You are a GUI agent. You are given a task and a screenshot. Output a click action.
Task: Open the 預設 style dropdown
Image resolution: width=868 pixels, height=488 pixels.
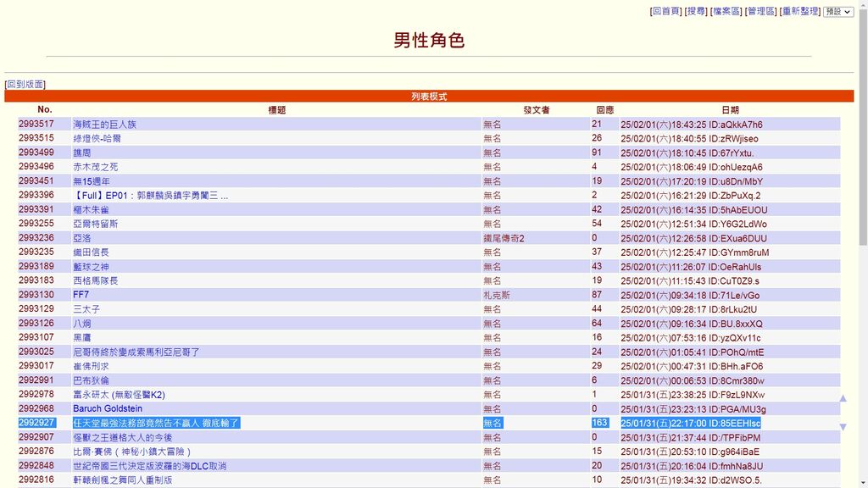[838, 12]
